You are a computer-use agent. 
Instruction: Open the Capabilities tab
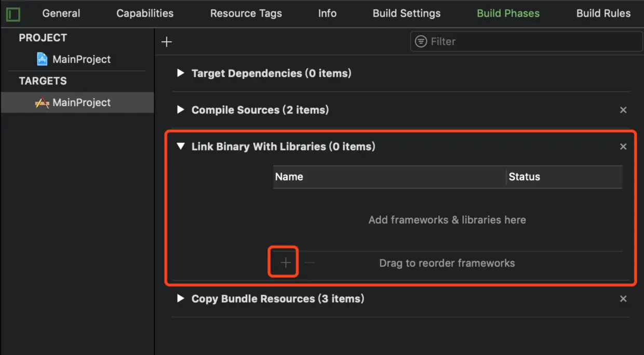(x=145, y=14)
